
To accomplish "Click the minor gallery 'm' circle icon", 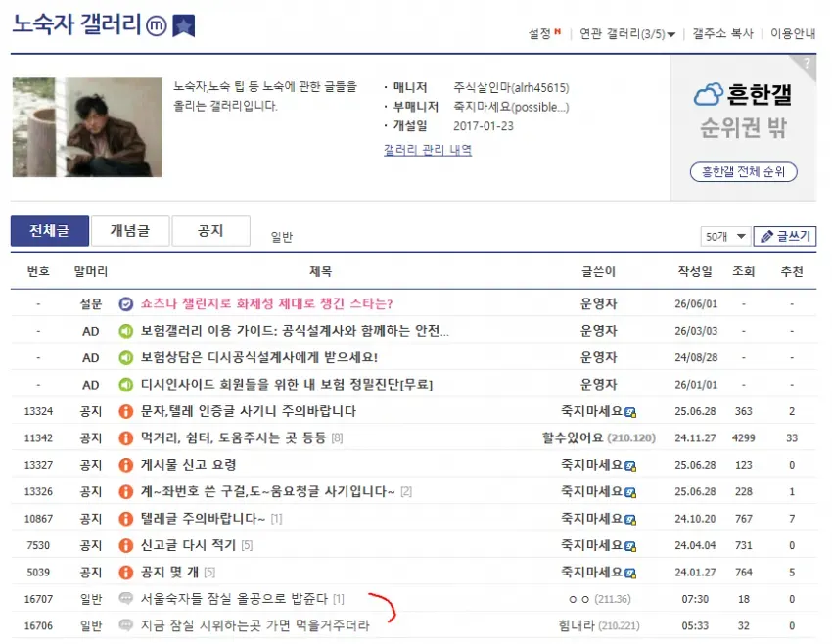I will pyautogui.click(x=157, y=26).
